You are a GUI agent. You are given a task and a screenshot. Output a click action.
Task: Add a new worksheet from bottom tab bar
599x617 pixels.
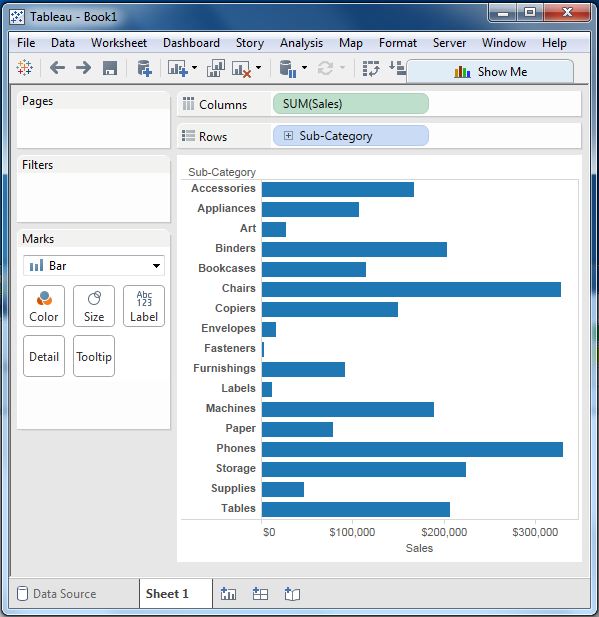point(229,593)
